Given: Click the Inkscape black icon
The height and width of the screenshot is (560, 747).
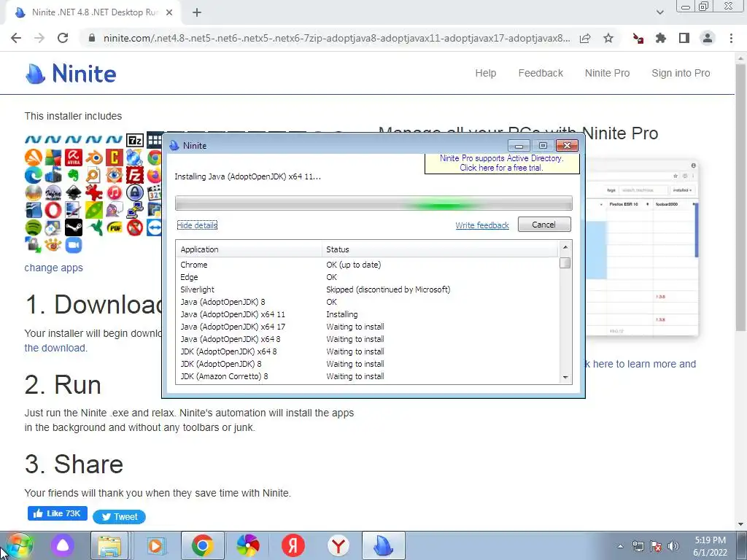Looking at the screenshot, I should pos(74,192).
